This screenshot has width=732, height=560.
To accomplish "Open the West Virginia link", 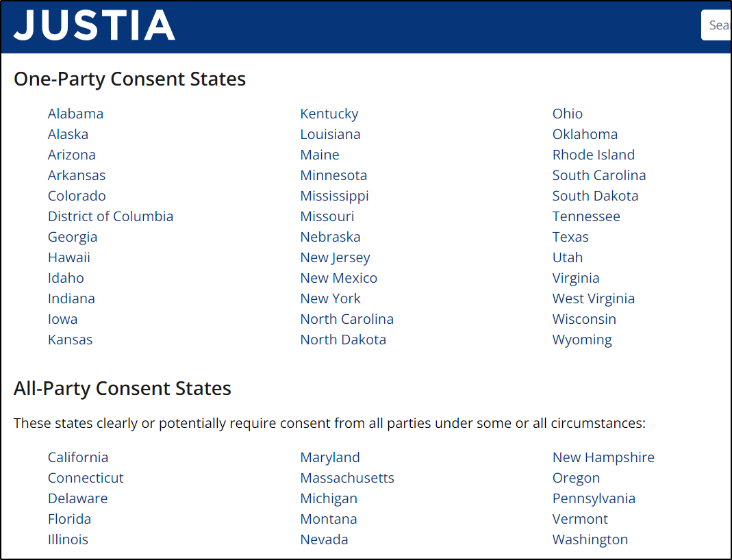I will 594,298.
